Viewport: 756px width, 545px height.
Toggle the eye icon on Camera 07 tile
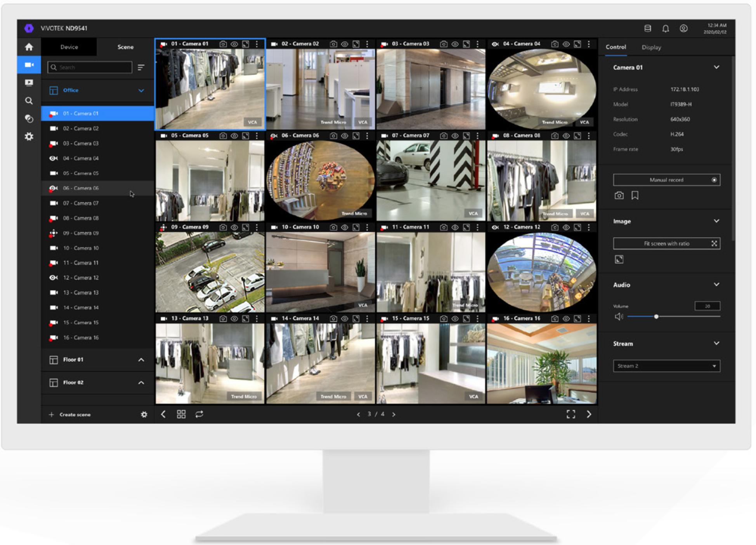click(455, 136)
